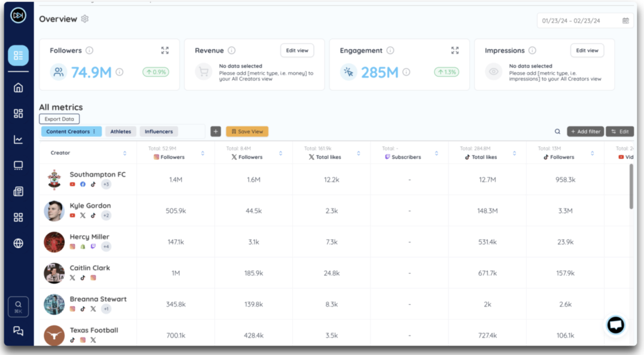Add a new view with plus button
The height and width of the screenshot is (355, 644).
pos(216,131)
